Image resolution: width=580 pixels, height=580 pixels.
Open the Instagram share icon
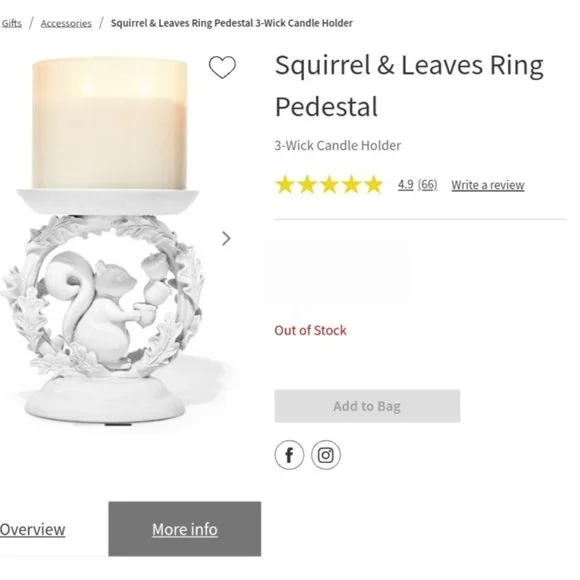(x=326, y=455)
